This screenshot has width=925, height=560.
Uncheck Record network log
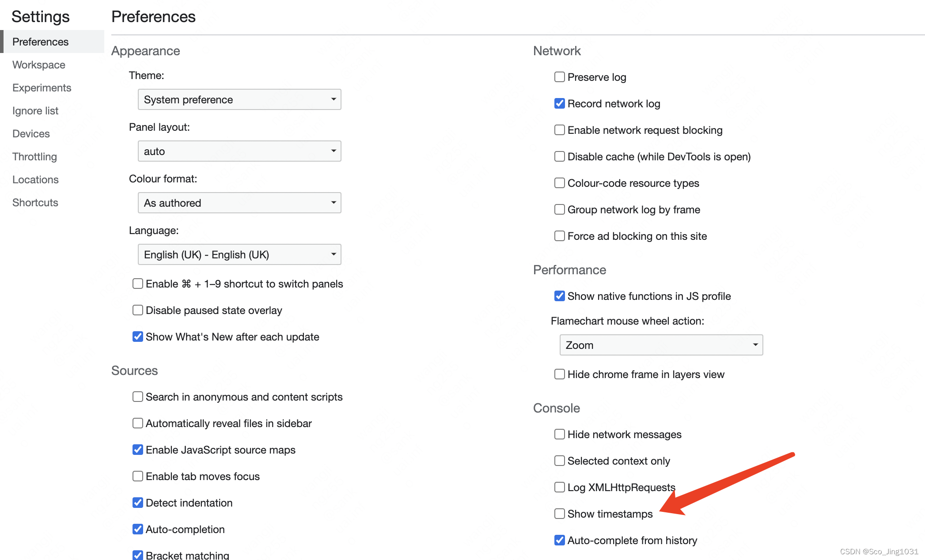coord(559,104)
